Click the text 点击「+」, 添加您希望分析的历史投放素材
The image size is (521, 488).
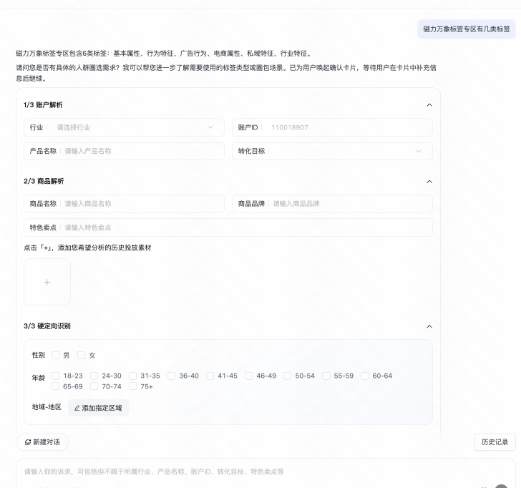click(x=87, y=248)
